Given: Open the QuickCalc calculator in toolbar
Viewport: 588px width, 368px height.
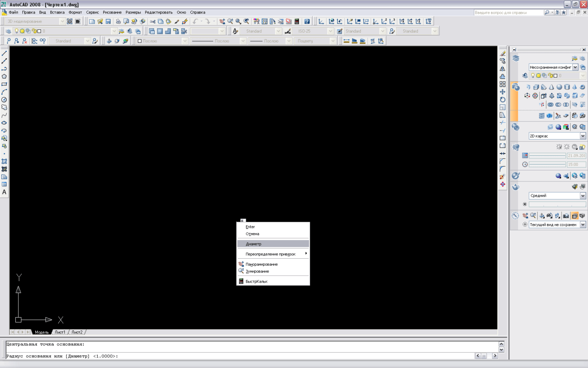Looking at the screenshot, I should coord(297,21).
